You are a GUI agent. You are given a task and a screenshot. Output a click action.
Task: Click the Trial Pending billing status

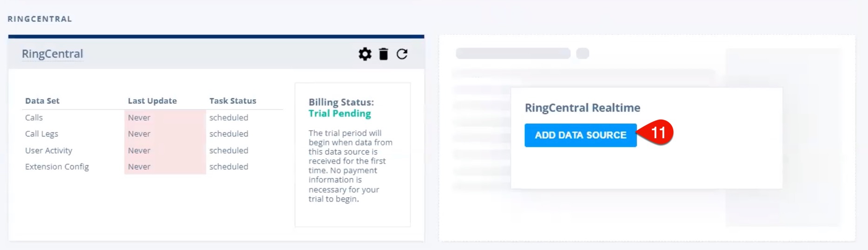340,114
